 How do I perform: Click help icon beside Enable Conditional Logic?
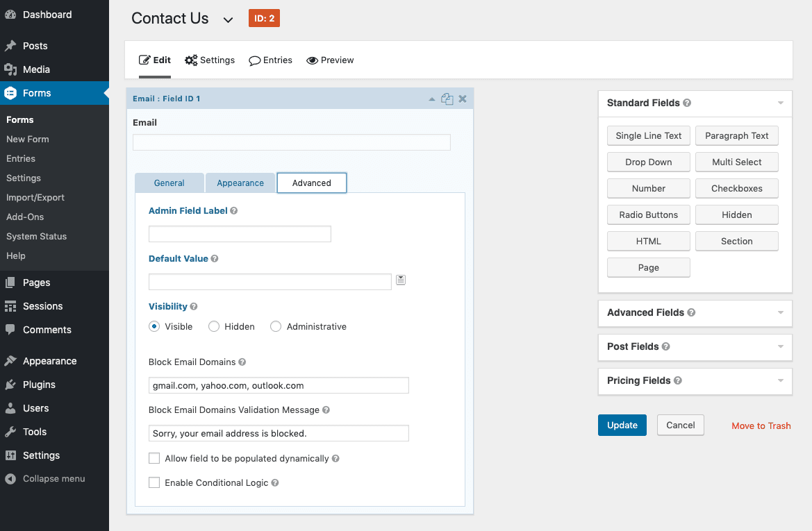(x=275, y=483)
